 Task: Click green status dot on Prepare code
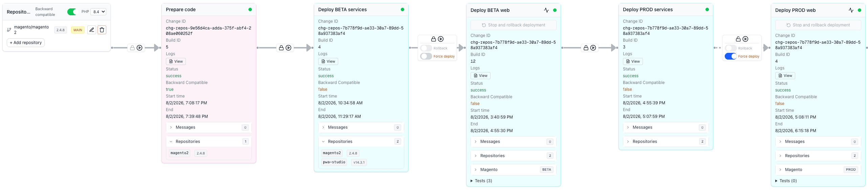pyautogui.click(x=250, y=9)
